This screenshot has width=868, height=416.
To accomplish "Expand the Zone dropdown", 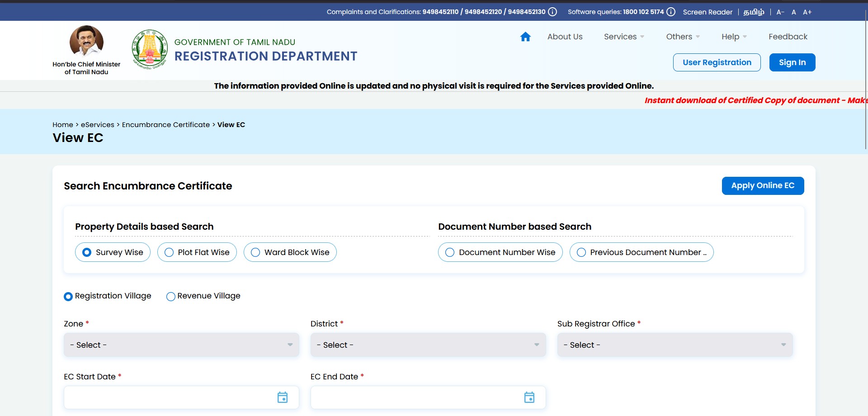I will coord(181,345).
